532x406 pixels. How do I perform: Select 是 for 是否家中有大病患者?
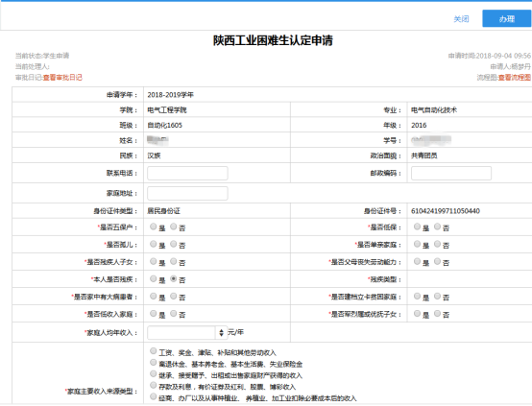pos(154,297)
